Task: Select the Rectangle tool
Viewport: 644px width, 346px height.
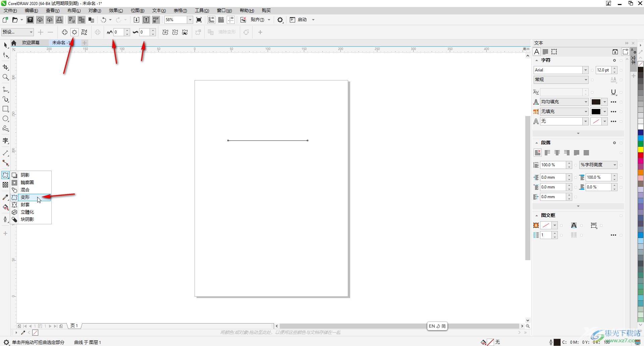Action: [5, 109]
